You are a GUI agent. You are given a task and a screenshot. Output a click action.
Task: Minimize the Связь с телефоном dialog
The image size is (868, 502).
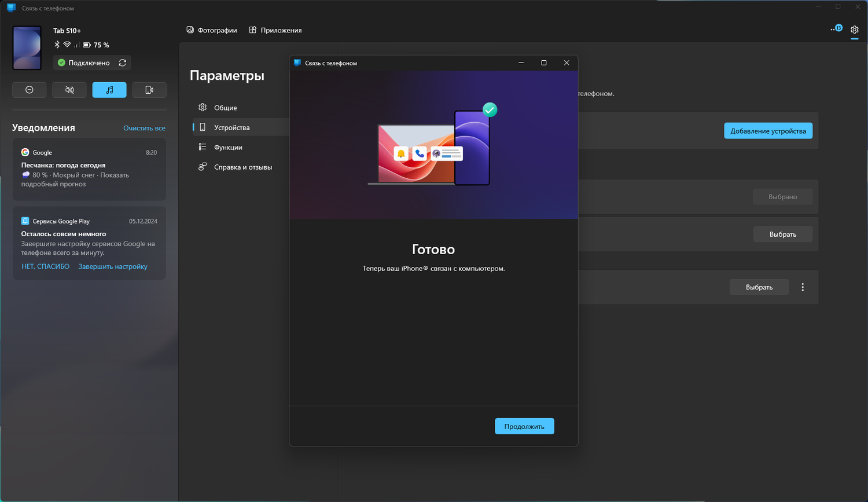[x=521, y=63]
